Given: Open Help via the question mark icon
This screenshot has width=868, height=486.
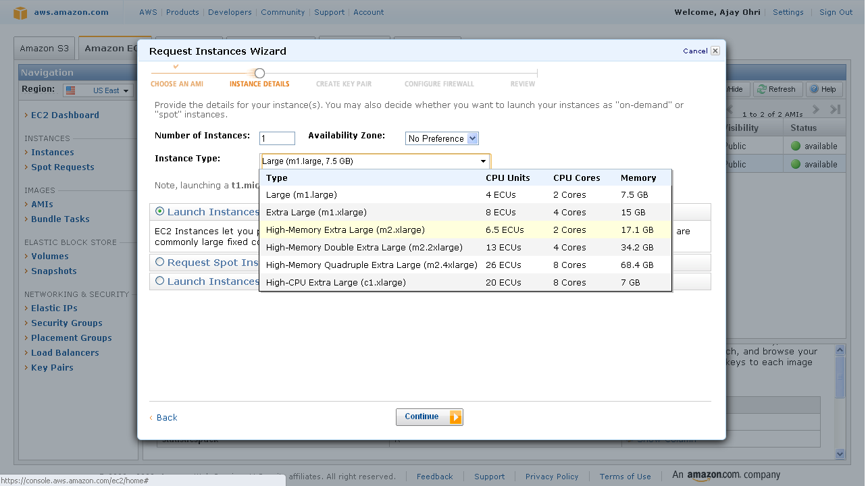Looking at the screenshot, I should click(815, 89).
